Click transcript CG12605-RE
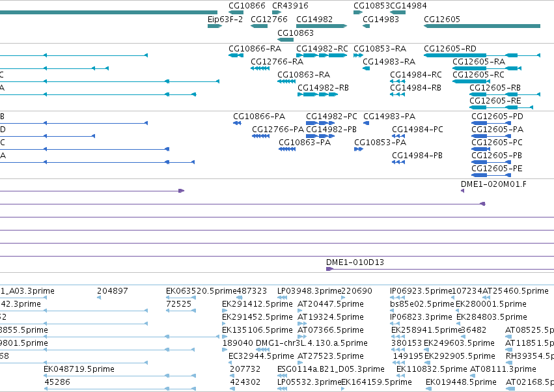Screen dimensions: 554x392 tap(495, 101)
